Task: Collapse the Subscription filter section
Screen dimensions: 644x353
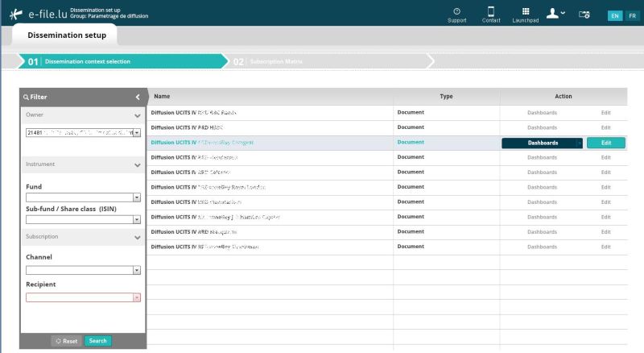Action: (x=138, y=237)
